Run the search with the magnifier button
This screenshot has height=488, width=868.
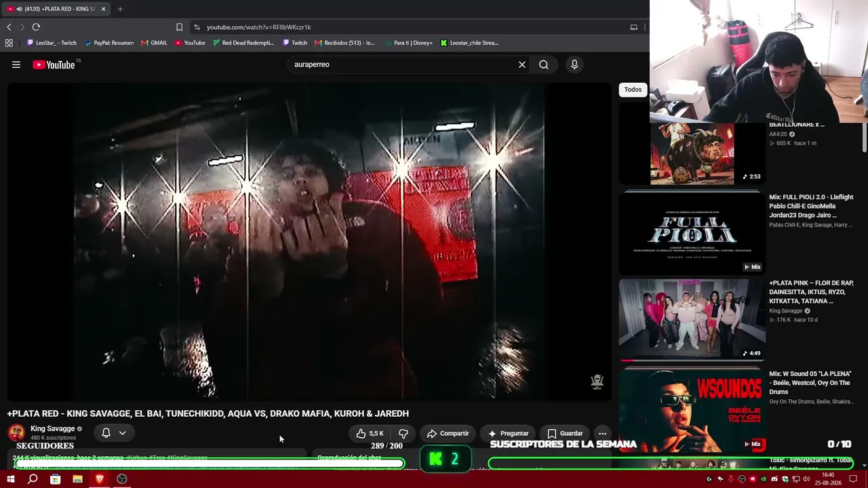(544, 64)
